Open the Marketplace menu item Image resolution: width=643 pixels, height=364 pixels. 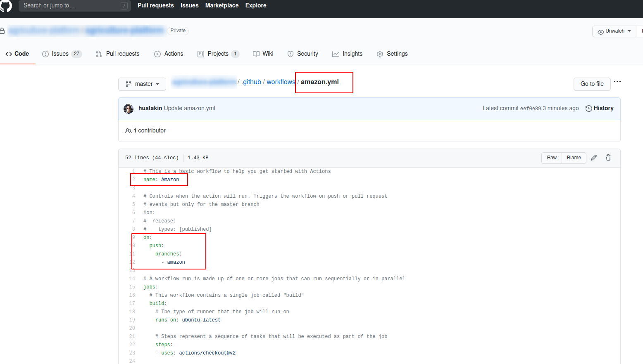point(222,5)
